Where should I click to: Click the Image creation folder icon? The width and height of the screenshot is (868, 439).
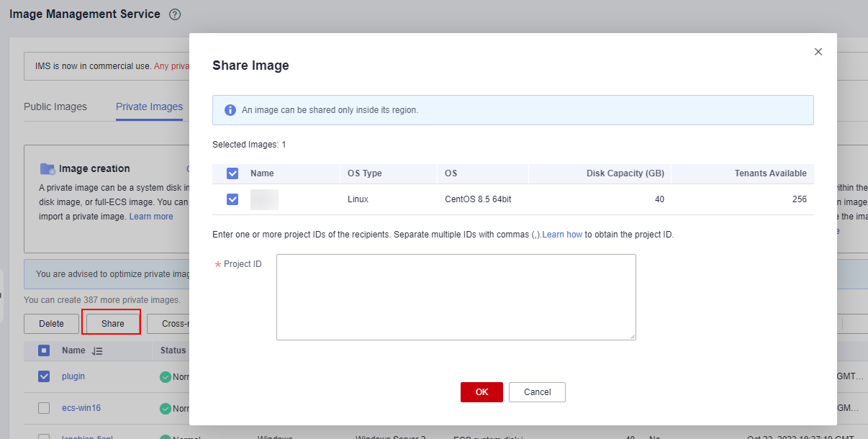(48, 168)
